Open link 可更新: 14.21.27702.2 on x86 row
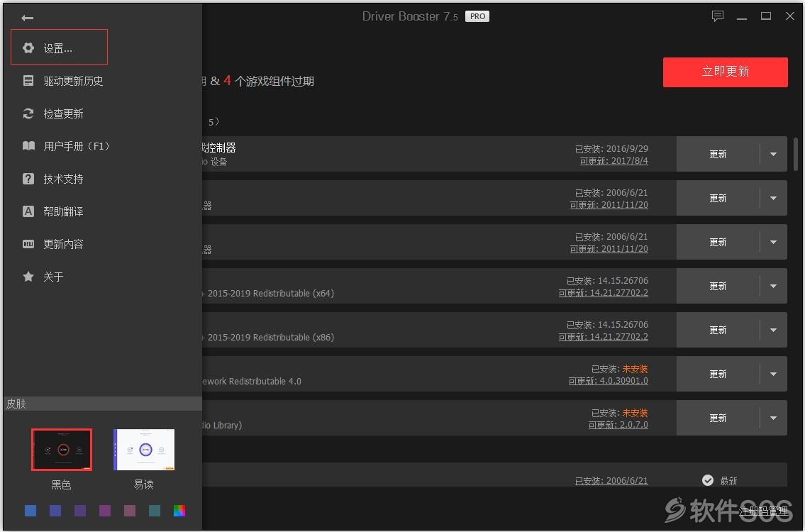This screenshot has height=532, width=805. point(604,337)
